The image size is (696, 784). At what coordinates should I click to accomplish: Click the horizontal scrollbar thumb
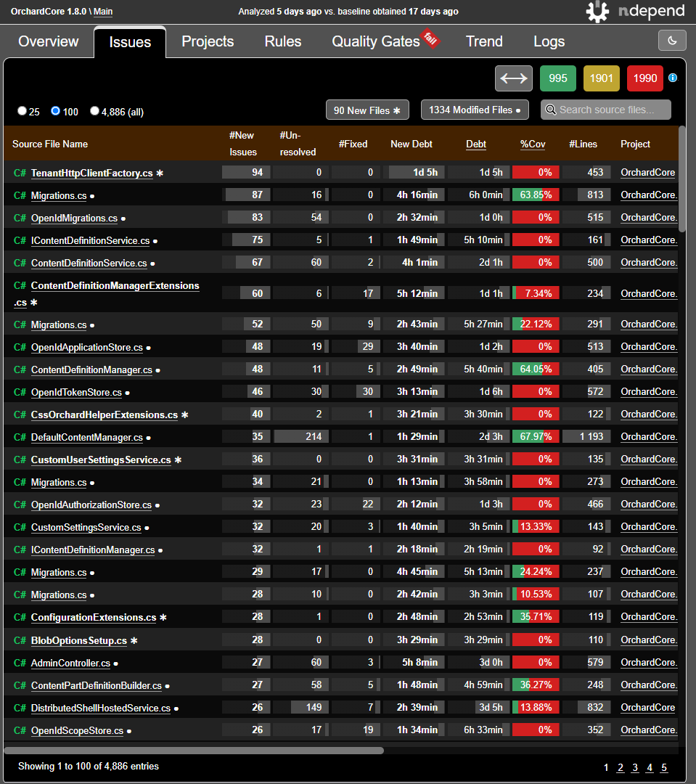(194, 750)
